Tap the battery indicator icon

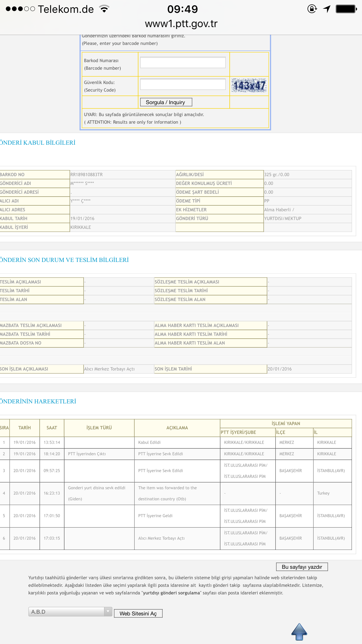(346, 9)
